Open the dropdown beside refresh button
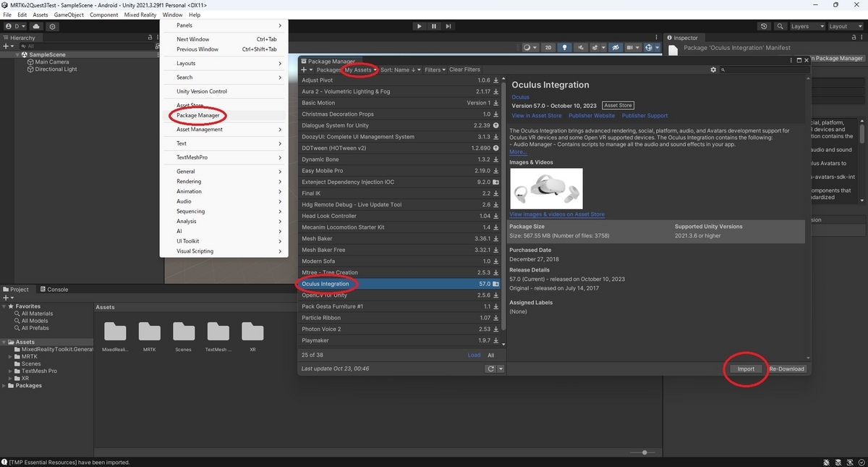868x467 pixels. pyautogui.click(x=501, y=369)
